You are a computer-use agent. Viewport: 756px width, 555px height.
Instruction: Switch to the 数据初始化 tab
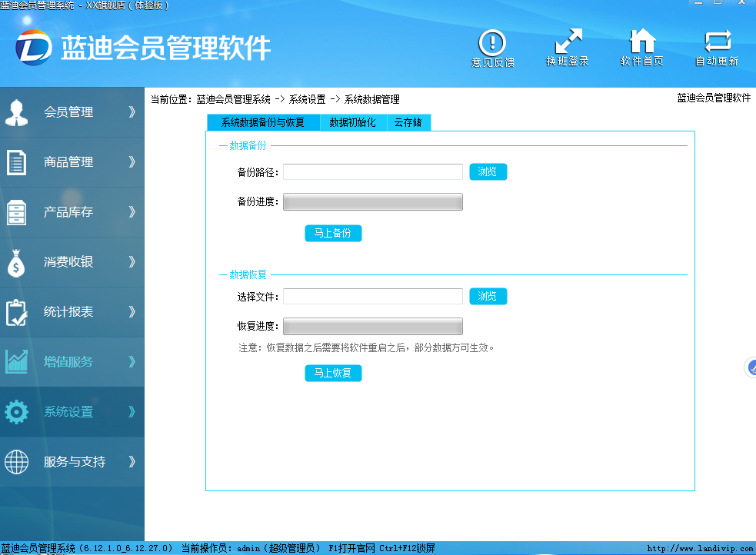point(352,123)
